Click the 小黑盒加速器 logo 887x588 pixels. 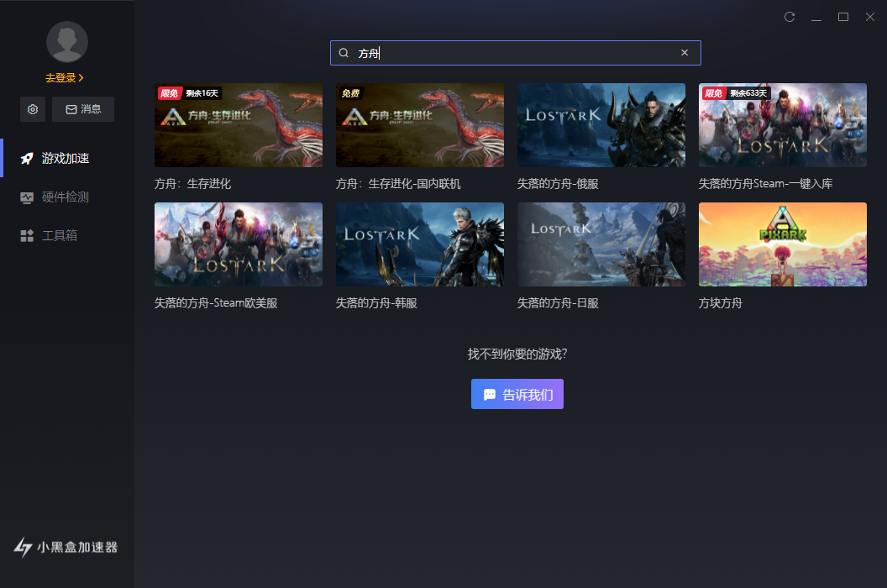(66, 547)
